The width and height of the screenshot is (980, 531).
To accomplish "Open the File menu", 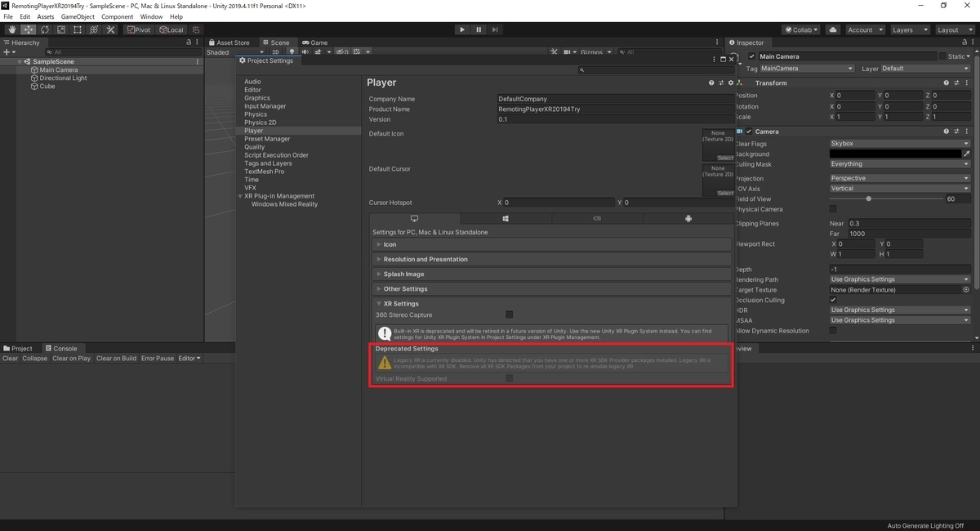I will pos(9,16).
